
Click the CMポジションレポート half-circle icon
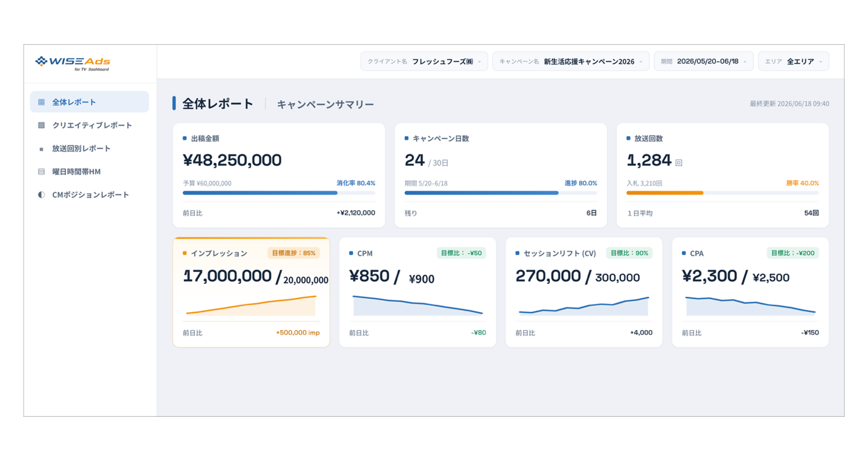(41, 195)
